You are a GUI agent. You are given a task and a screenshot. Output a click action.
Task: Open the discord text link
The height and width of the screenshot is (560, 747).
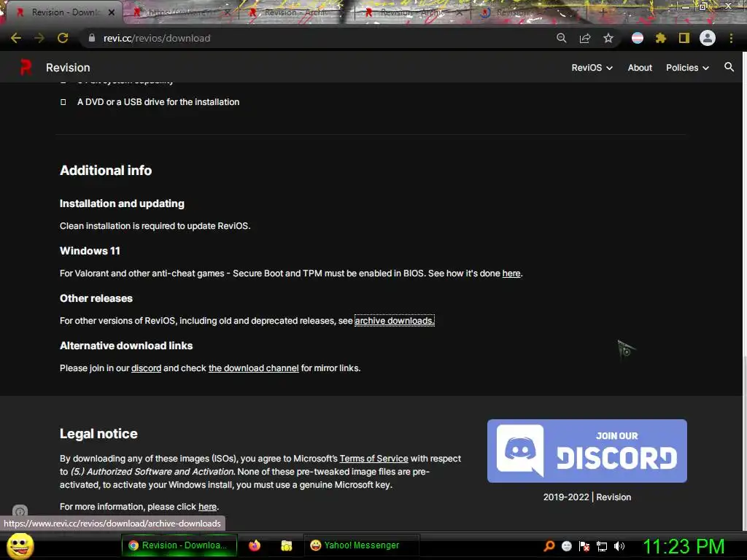(146, 368)
